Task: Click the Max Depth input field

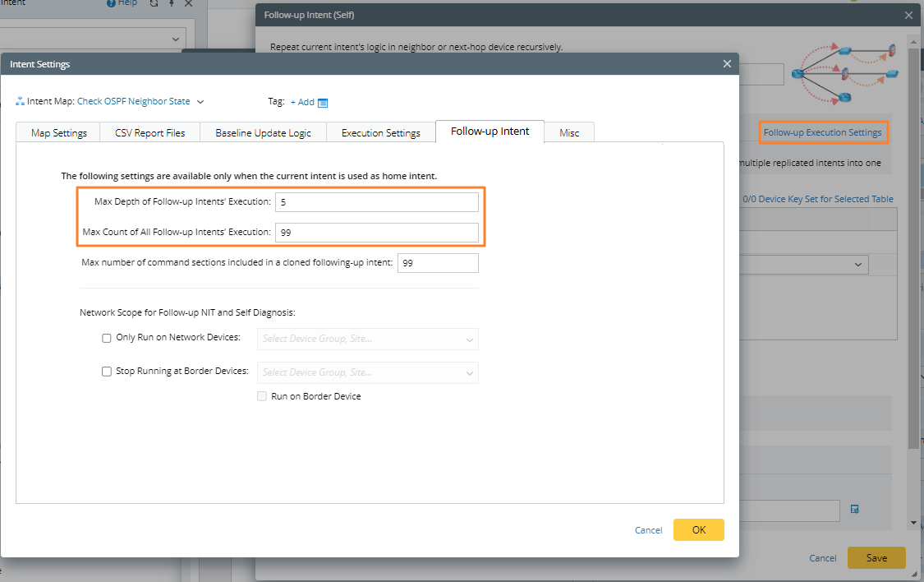Action: click(x=376, y=202)
